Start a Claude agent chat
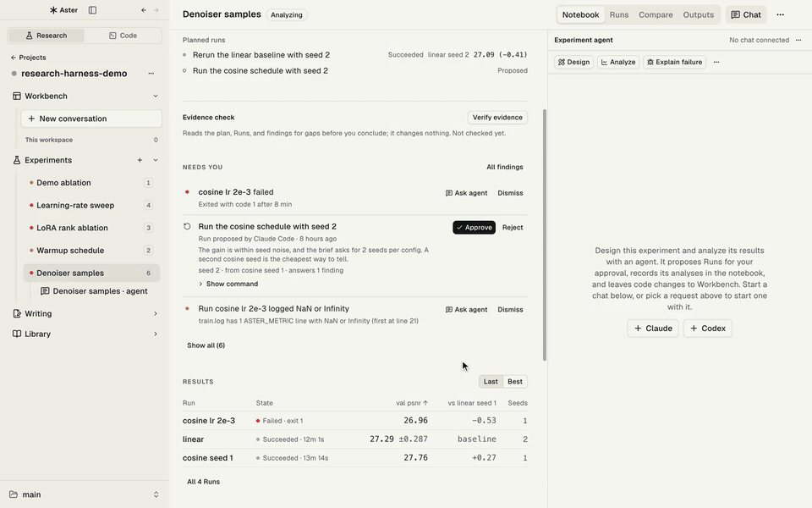Viewport: 812px width, 508px height. (652, 329)
